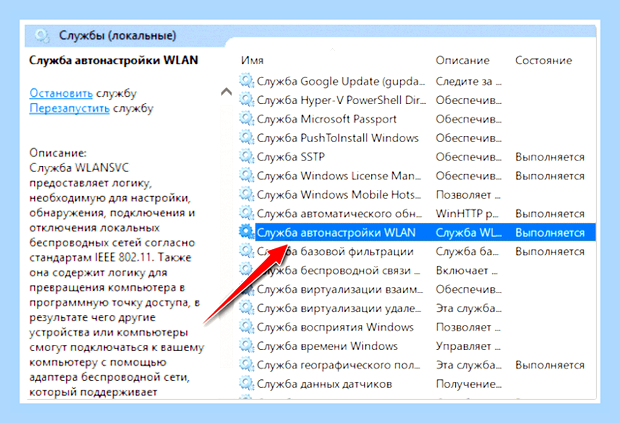
Task: Click gear icon of Служба Microsoft Passport
Action: 246,119
